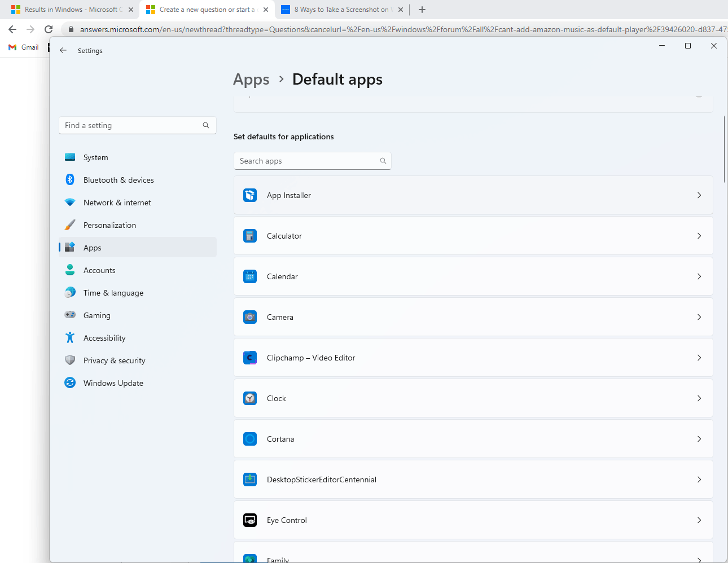The height and width of the screenshot is (563, 728).
Task: Click the Cortana app icon
Action: point(250,439)
